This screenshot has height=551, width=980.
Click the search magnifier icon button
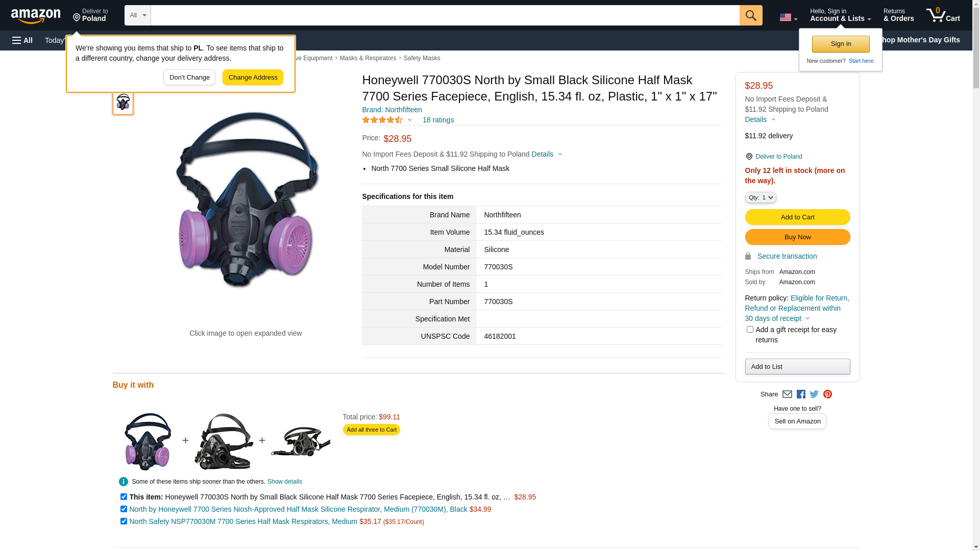click(x=751, y=15)
